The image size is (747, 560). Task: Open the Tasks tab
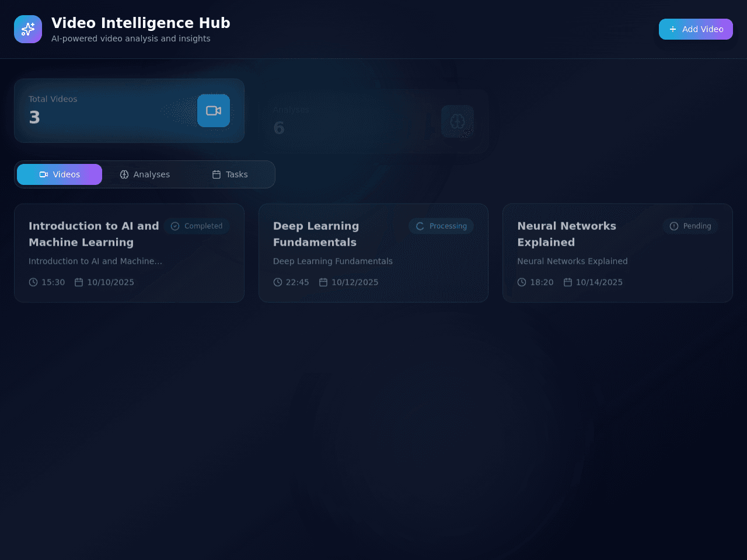coord(230,174)
